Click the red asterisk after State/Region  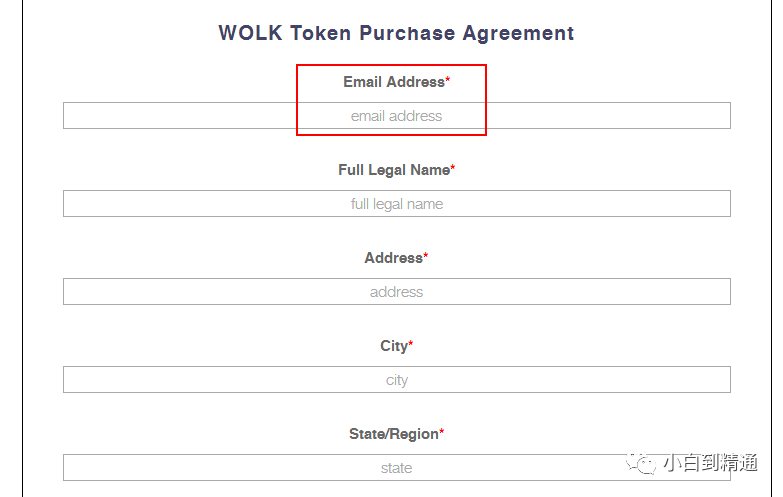coord(442,432)
